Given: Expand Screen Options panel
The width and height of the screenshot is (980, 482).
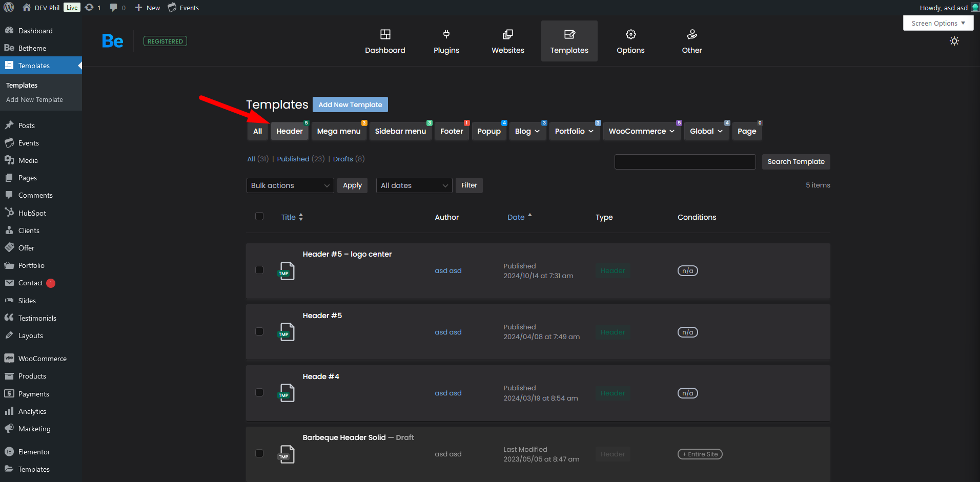Looking at the screenshot, I should [938, 23].
